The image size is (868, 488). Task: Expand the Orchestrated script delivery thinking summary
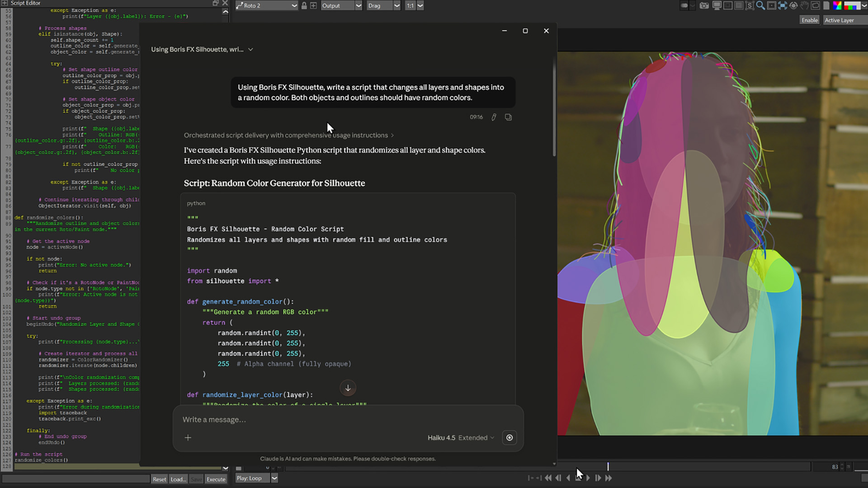coord(288,135)
